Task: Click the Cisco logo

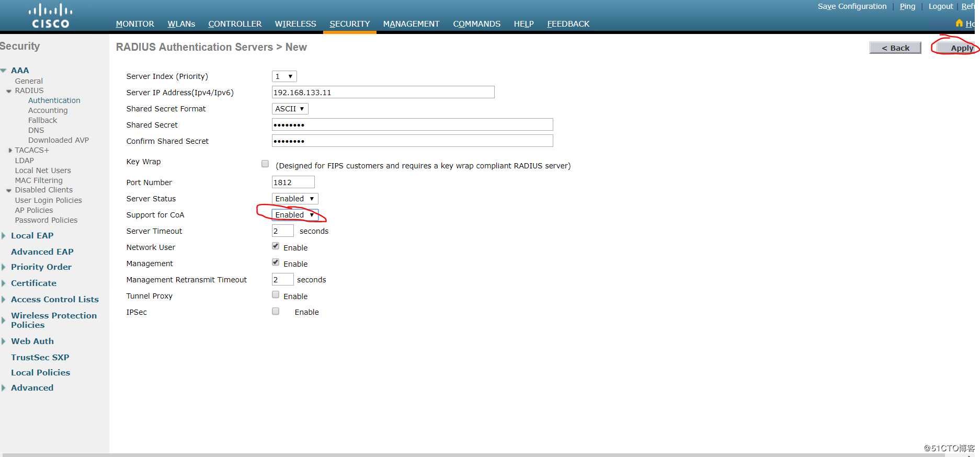Action: 50,16
